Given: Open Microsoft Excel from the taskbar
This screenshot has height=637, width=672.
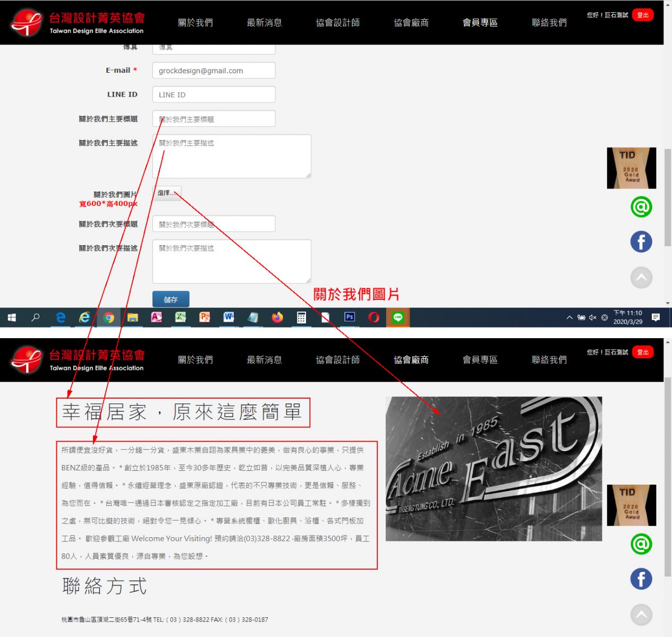Looking at the screenshot, I should coord(181,317).
